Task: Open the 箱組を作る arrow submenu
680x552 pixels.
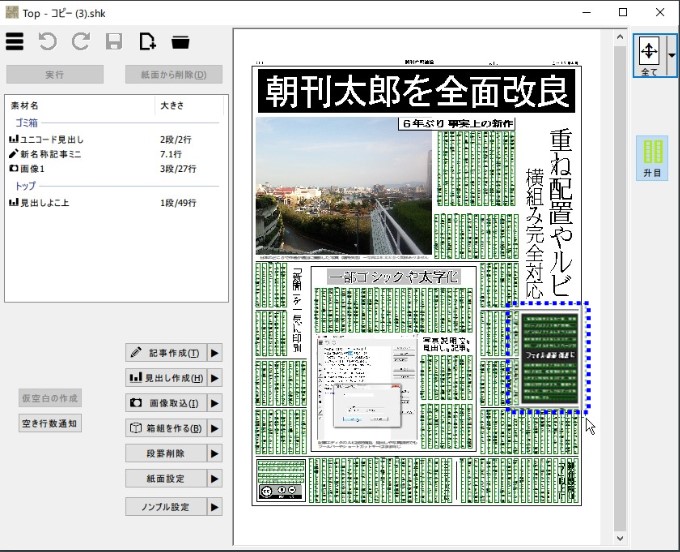Action: 215,428
